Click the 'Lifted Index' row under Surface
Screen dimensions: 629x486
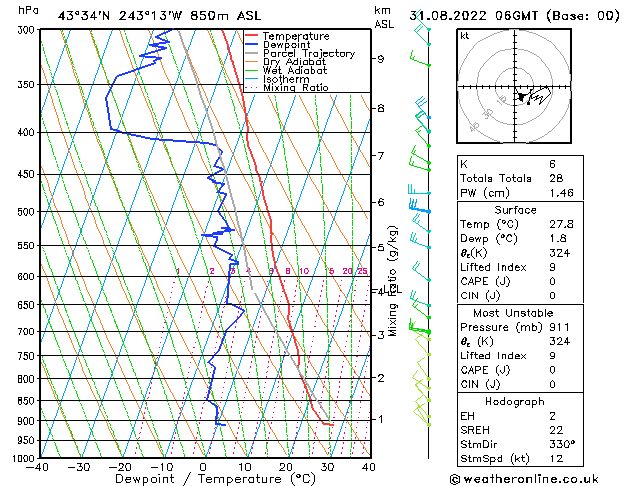520,267
